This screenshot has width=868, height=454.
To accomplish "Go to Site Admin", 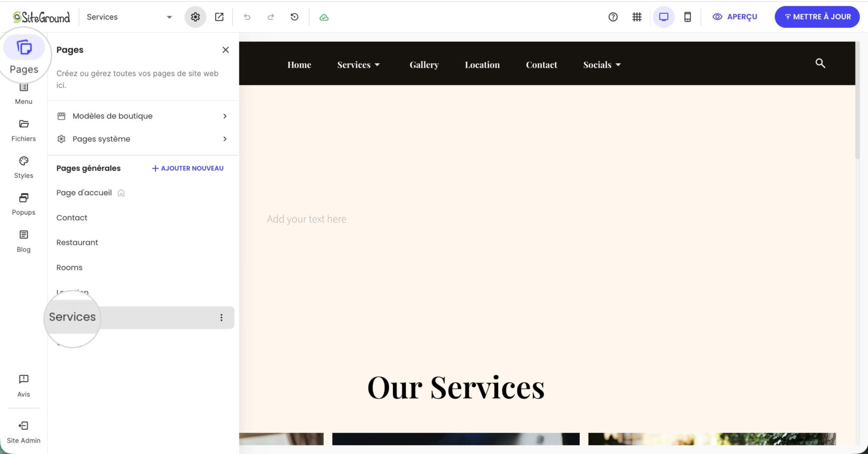I will [x=24, y=432].
